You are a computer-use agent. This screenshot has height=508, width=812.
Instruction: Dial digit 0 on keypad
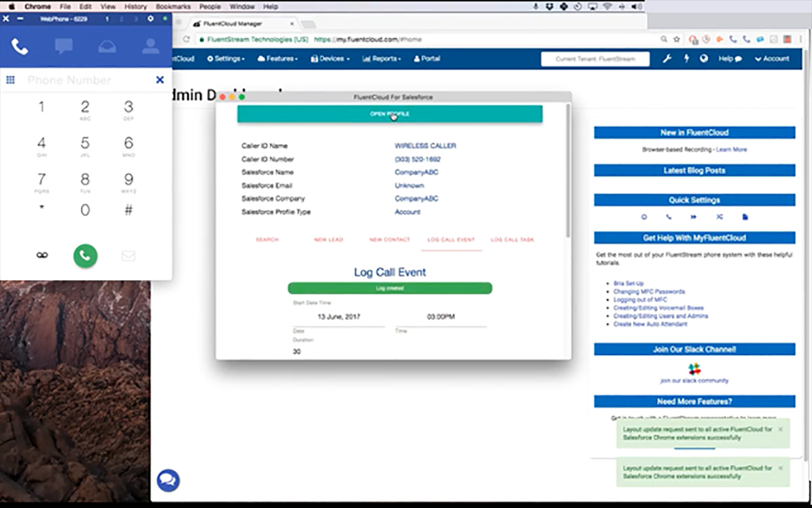click(85, 211)
